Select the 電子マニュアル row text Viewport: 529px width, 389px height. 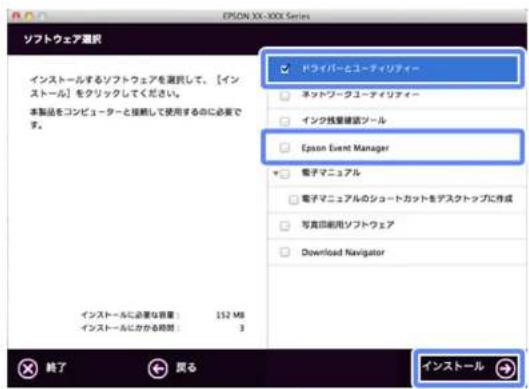point(331,173)
